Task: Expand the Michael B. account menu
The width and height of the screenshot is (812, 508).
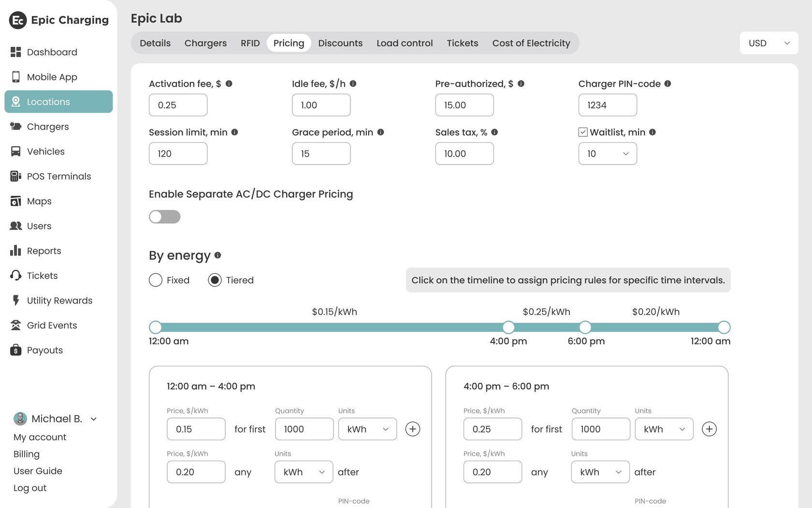Action: click(94, 419)
